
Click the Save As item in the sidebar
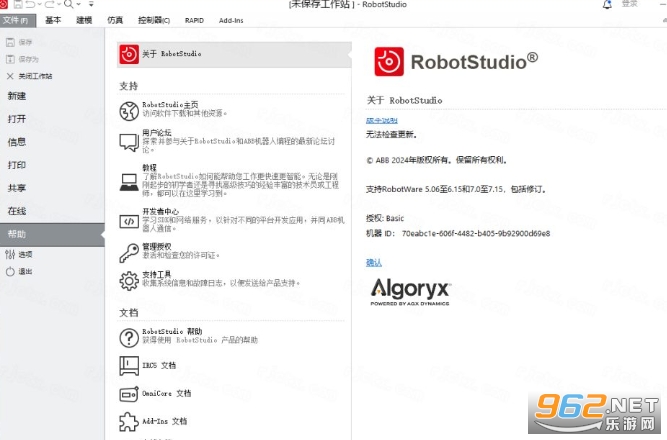click(22, 59)
